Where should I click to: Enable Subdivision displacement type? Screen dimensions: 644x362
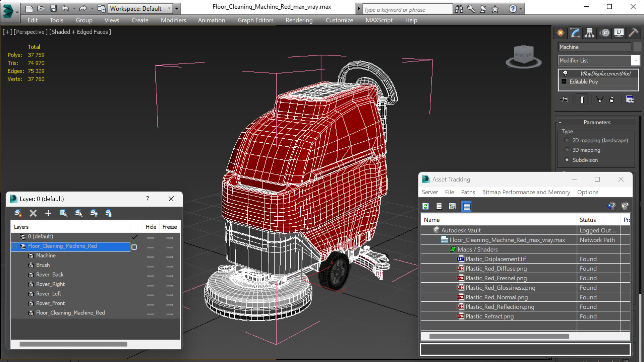pos(566,159)
